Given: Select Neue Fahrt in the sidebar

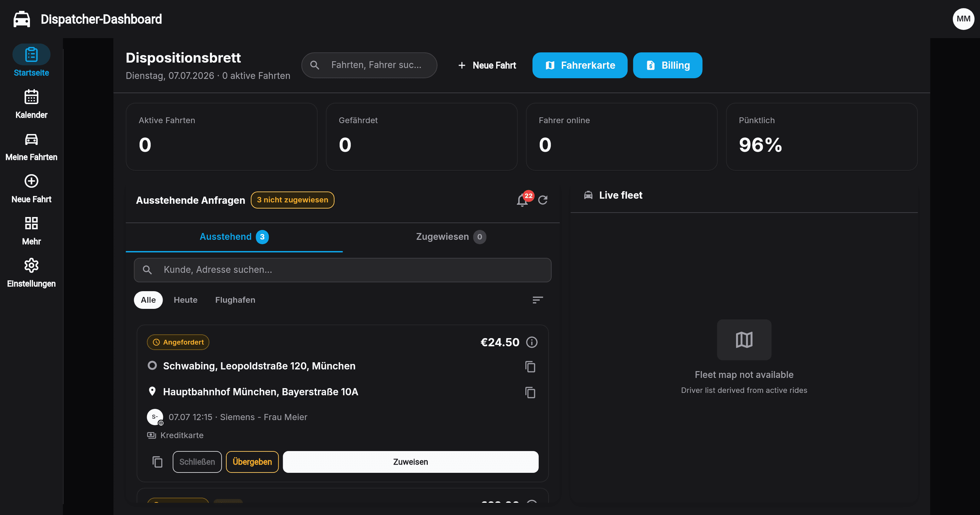Looking at the screenshot, I should 31,189.
